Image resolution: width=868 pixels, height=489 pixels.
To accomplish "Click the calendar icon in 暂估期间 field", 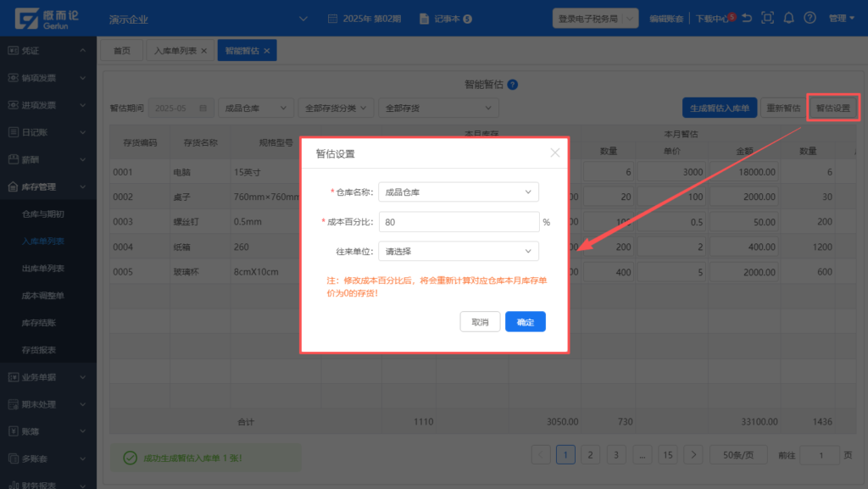I will [x=203, y=108].
